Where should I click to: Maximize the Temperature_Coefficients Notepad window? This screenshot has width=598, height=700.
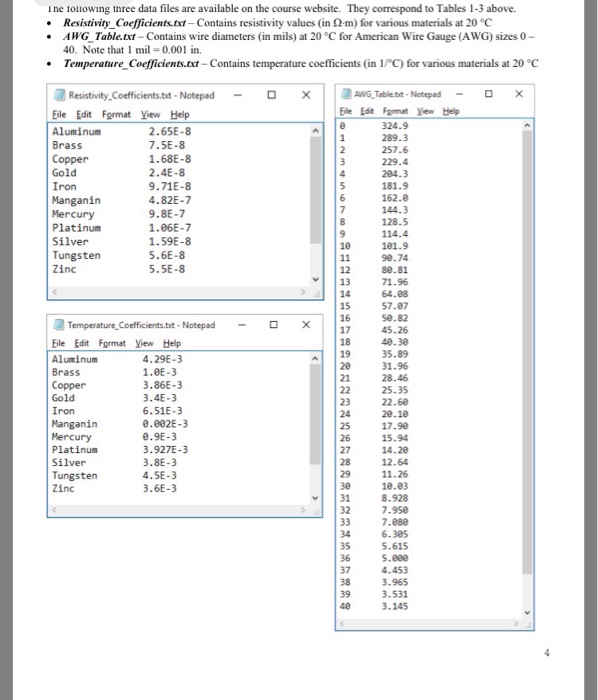click(274, 325)
